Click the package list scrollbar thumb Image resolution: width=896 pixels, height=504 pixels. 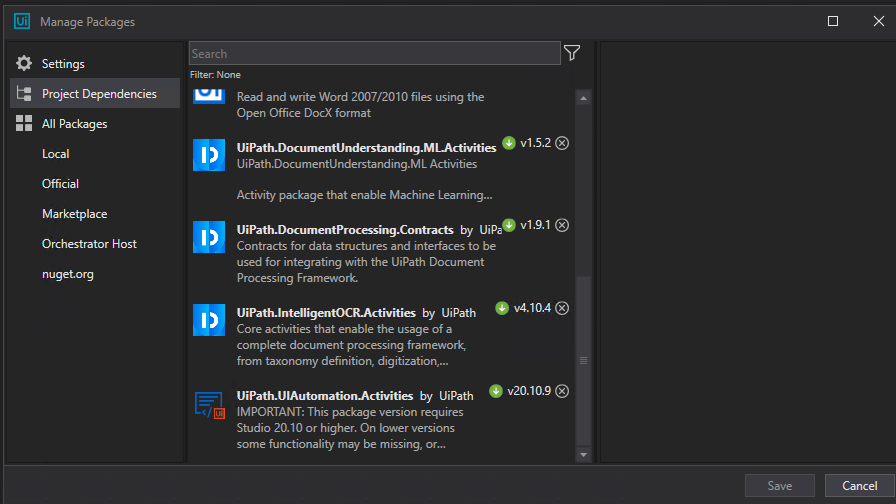tap(583, 361)
